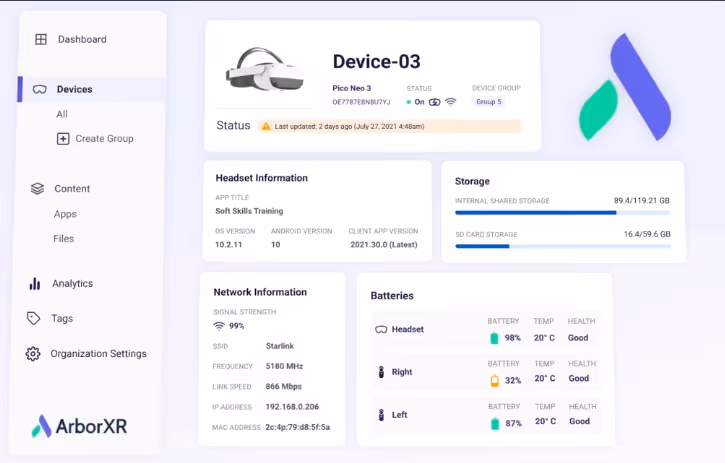Click the warning triangle in status bar
The height and width of the screenshot is (463, 725).
pos(266,126)
